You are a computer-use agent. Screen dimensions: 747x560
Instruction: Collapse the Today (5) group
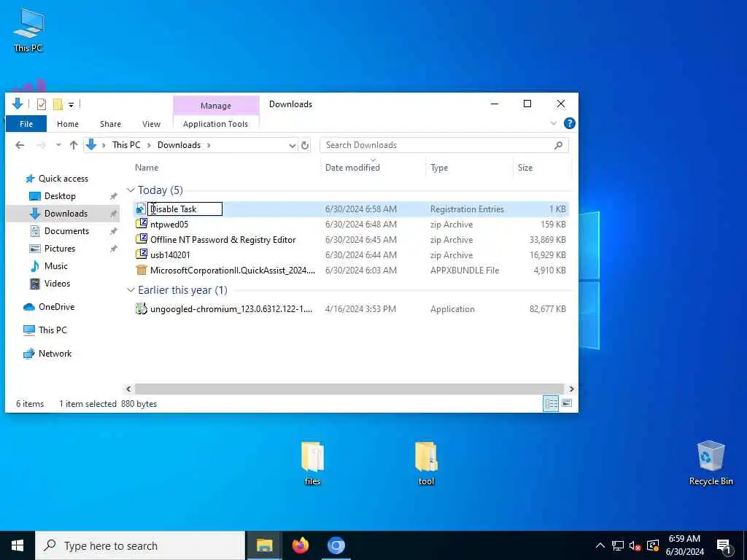tap(131, 190)
